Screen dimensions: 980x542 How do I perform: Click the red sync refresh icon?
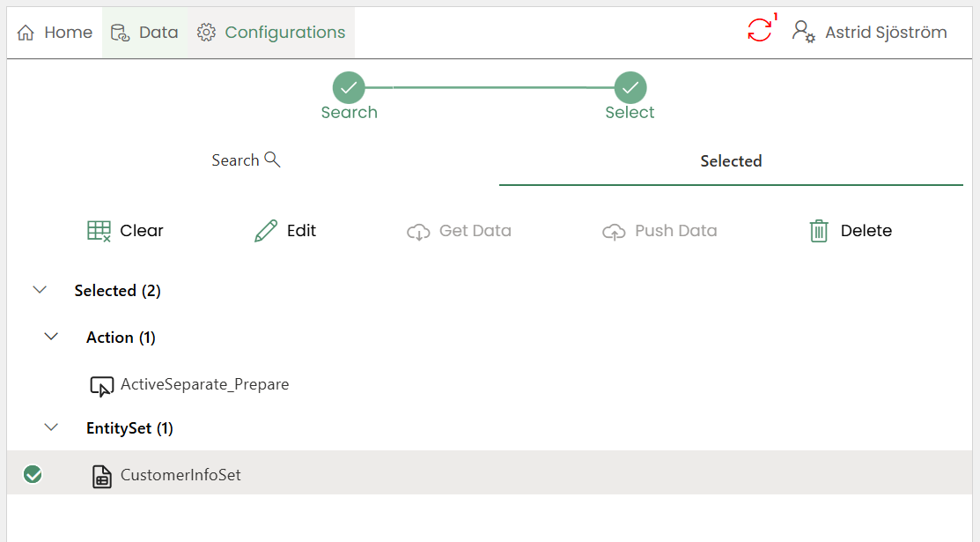[759, 31]
